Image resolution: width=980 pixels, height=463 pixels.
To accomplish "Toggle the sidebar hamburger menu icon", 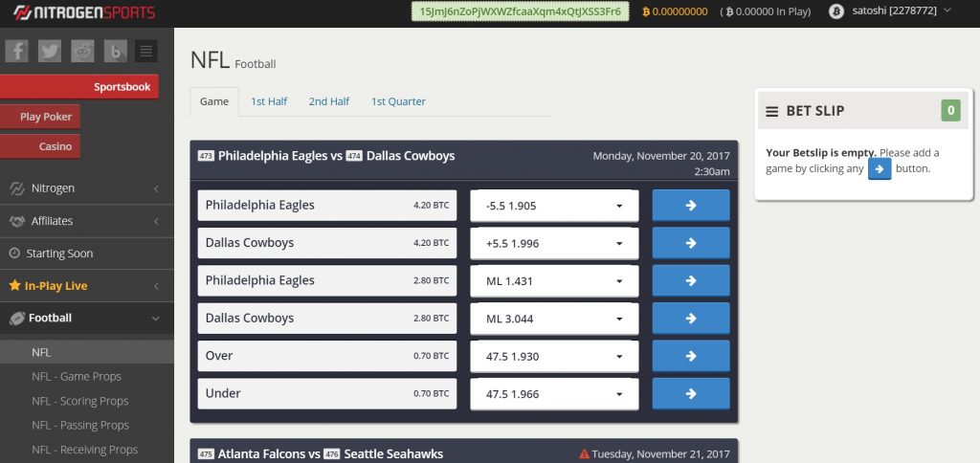I will [x=146, y=51].
